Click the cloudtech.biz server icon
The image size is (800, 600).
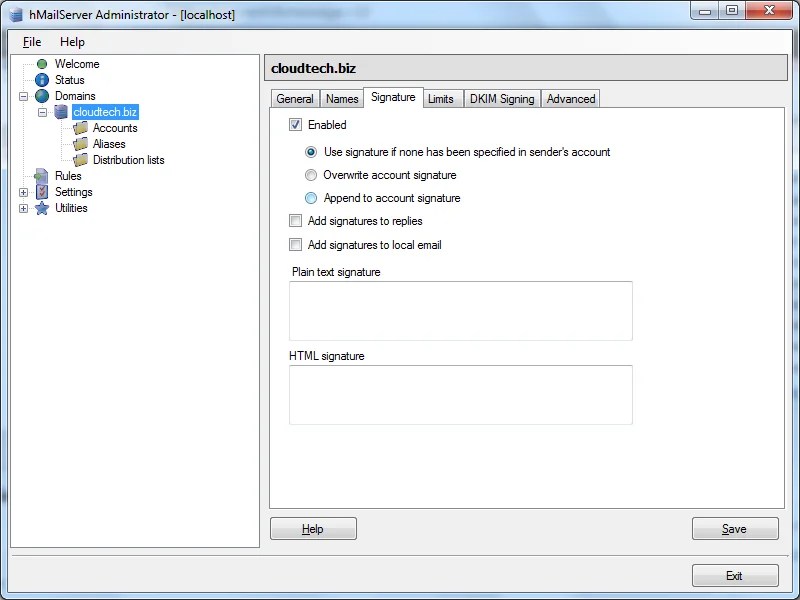click(61, 112)
